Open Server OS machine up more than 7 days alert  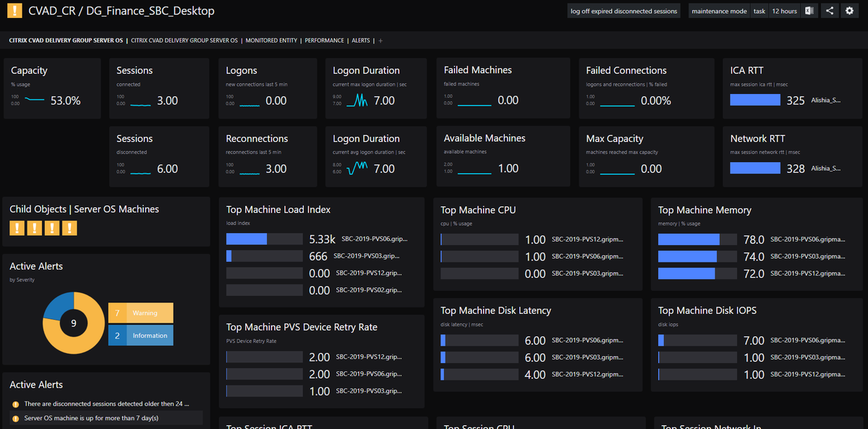tap(107, 418)
